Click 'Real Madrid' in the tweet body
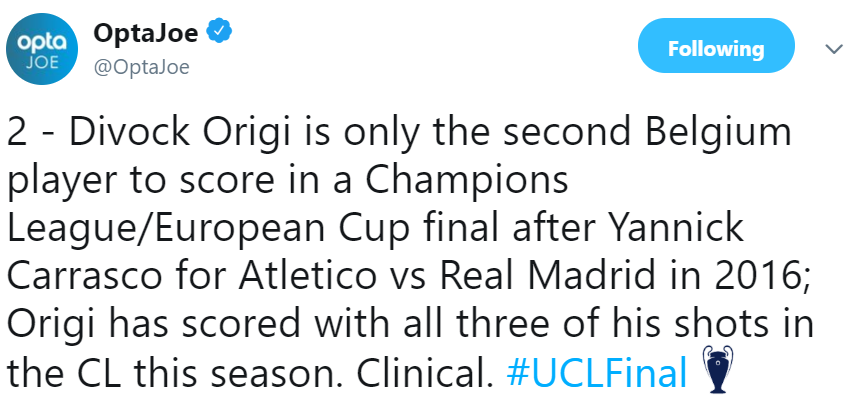 [x=546, y=277]
